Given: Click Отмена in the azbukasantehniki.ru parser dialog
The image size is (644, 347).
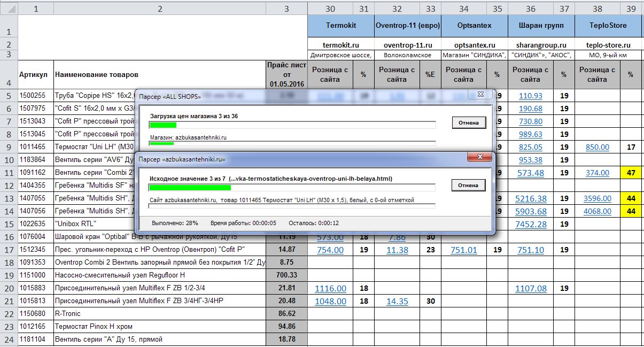Looking at the screenshot, I should (x=469, y=185).
